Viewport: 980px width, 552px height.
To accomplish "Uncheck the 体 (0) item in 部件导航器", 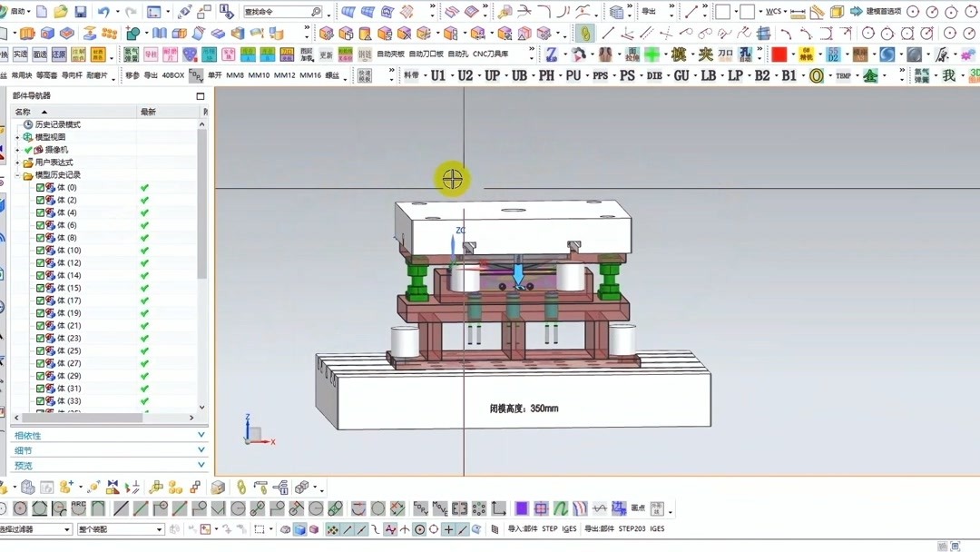I will (x=40, y=188).
